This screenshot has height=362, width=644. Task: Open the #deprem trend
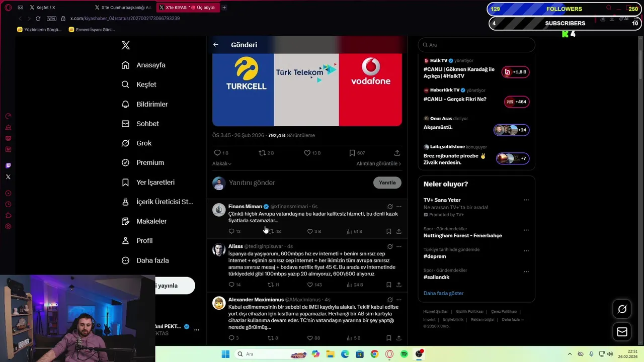[435, 256]
